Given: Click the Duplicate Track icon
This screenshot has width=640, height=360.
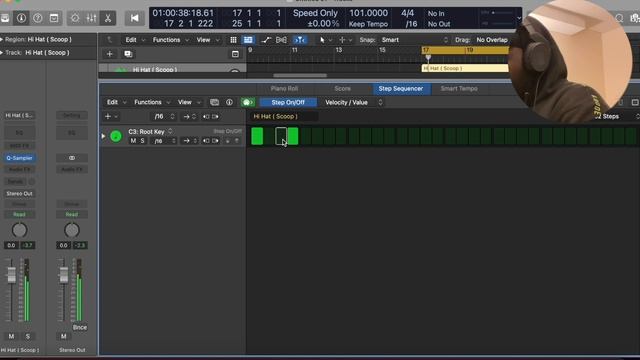Looking at the screenshot, I should coord(128,54).
